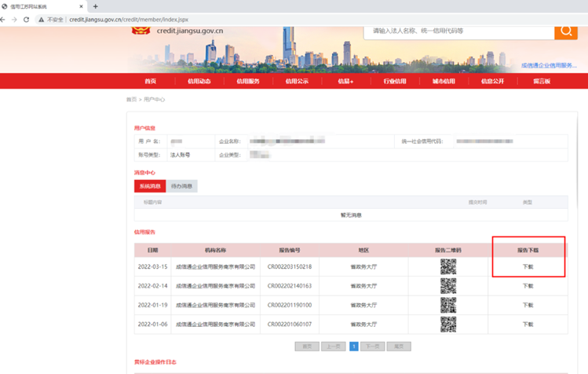Download the 2022-01-06 report

(x=528, y=324)
